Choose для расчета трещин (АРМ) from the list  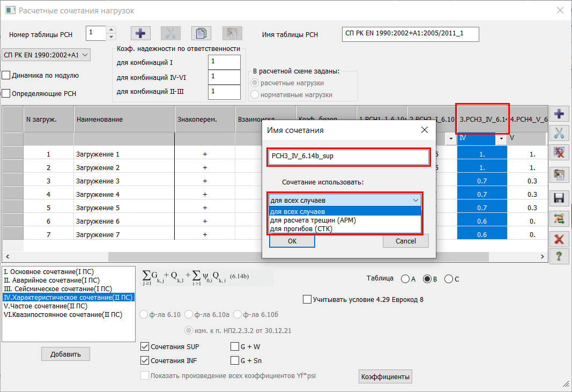(312, 220)
